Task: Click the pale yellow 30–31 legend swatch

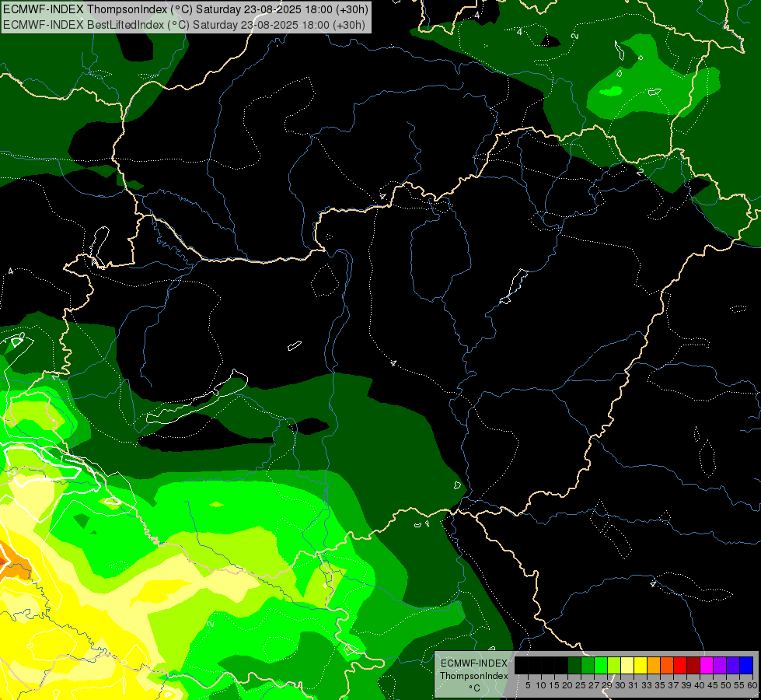Action: click(x=627, y=666)
